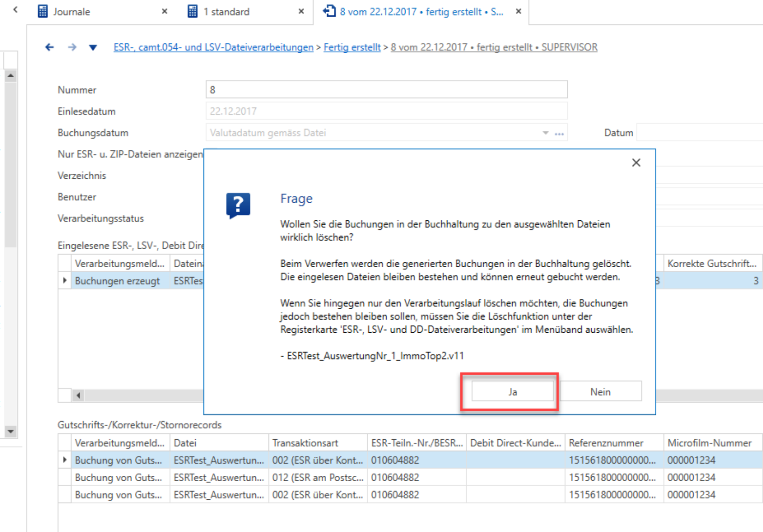
Task: Click the SUPERVISOR breadcrumb entry
Action: pos(494,47)
